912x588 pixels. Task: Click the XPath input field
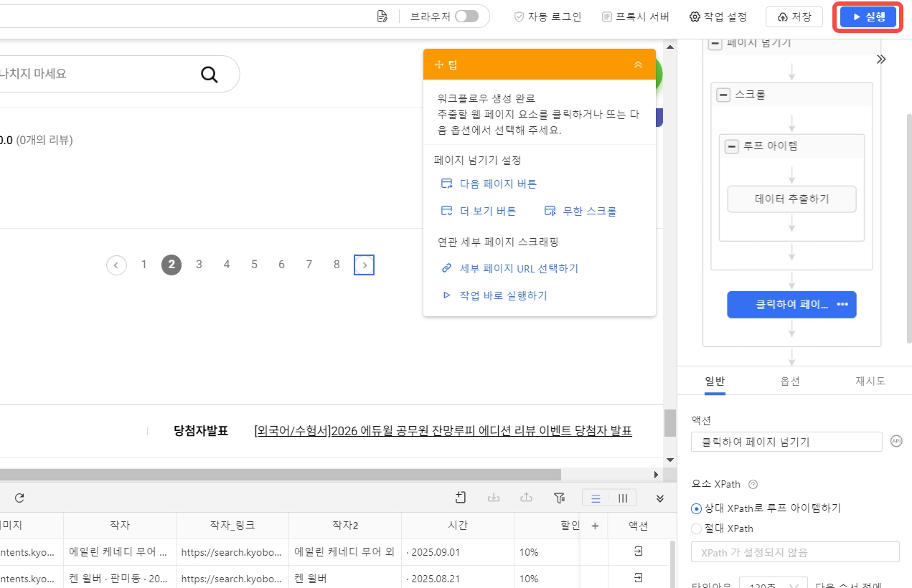(794, 552)
